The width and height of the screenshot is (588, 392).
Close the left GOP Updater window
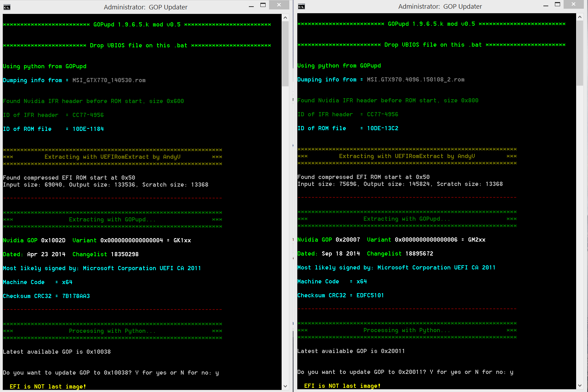(x=279, y=5)
